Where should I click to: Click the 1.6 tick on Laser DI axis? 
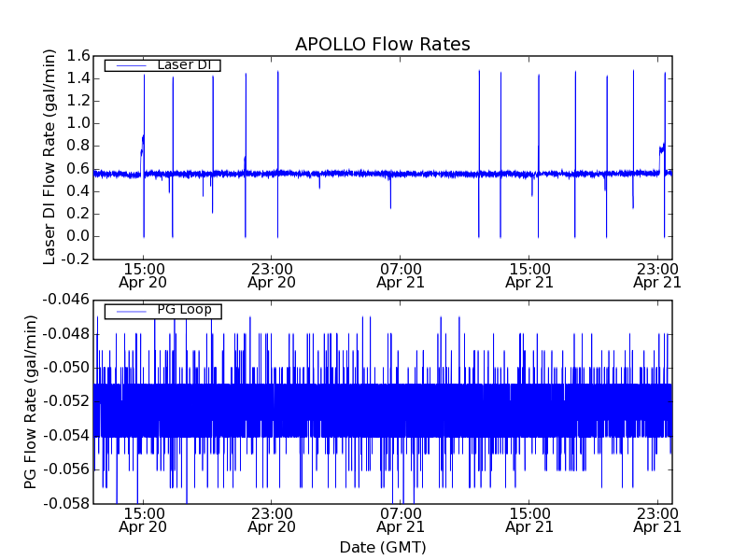coord(78,56)
